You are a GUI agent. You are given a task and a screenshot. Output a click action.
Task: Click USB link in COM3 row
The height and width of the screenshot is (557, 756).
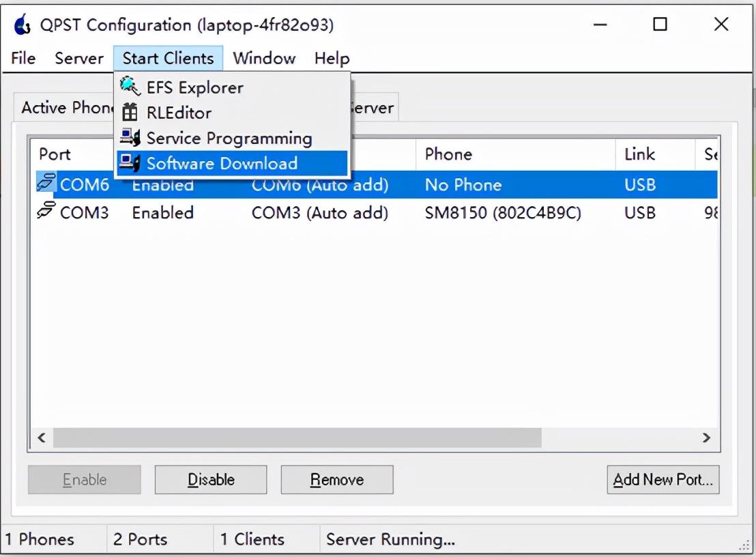pos(640,213)
